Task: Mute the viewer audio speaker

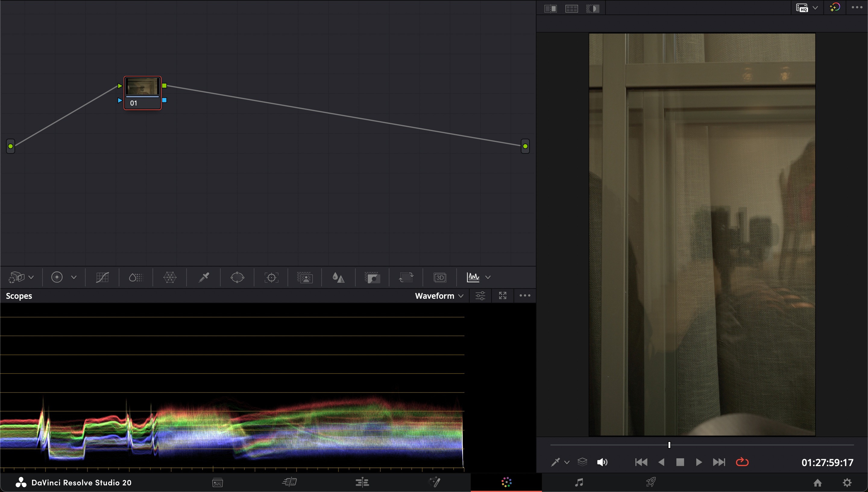Action: coord(602,462)
